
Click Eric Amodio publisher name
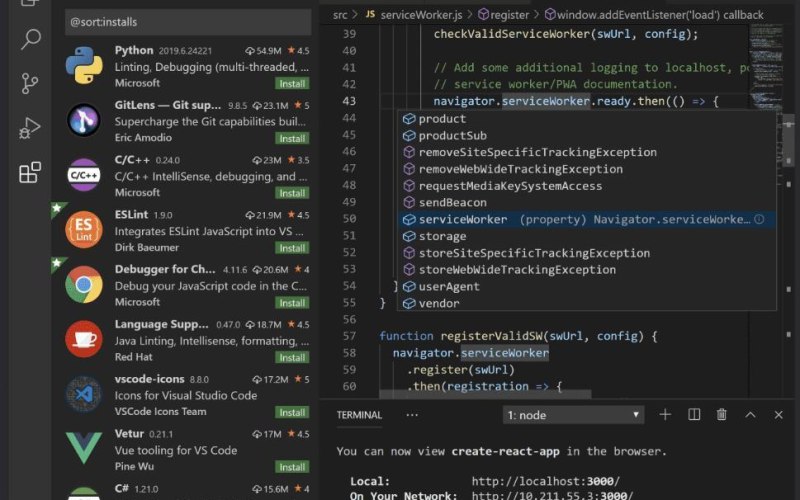[143, 137]
